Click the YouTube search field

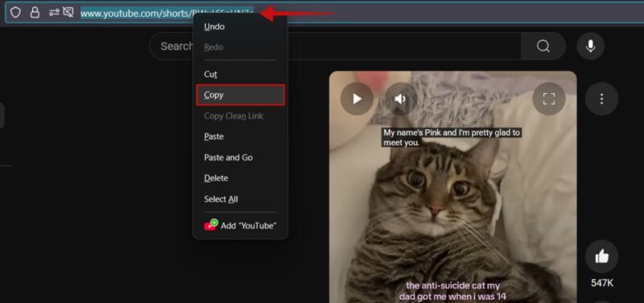pos(335,46)
